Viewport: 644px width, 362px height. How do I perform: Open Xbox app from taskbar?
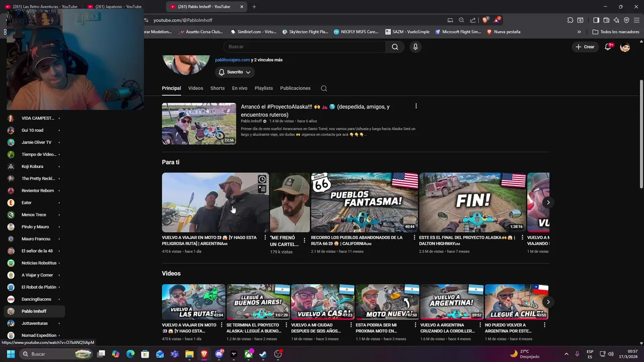pyautogui.click(x=249, y=354)
